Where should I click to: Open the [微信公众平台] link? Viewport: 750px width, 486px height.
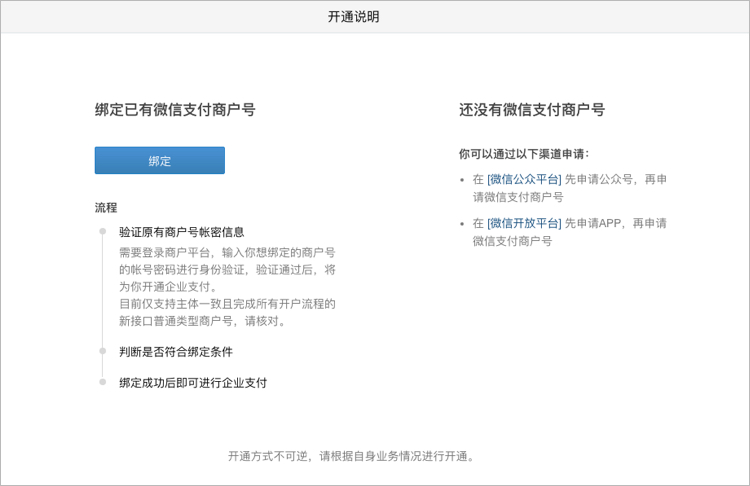pos(524,179)
